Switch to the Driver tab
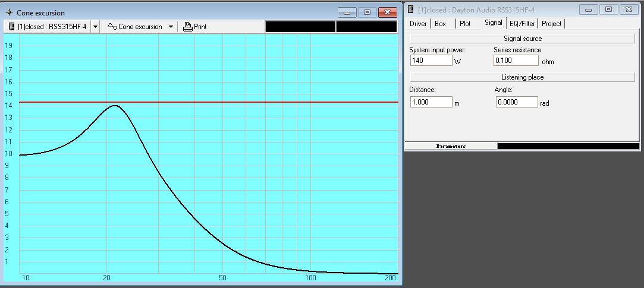The height and width of the screenshot is (288, 644). pos(418,24)
